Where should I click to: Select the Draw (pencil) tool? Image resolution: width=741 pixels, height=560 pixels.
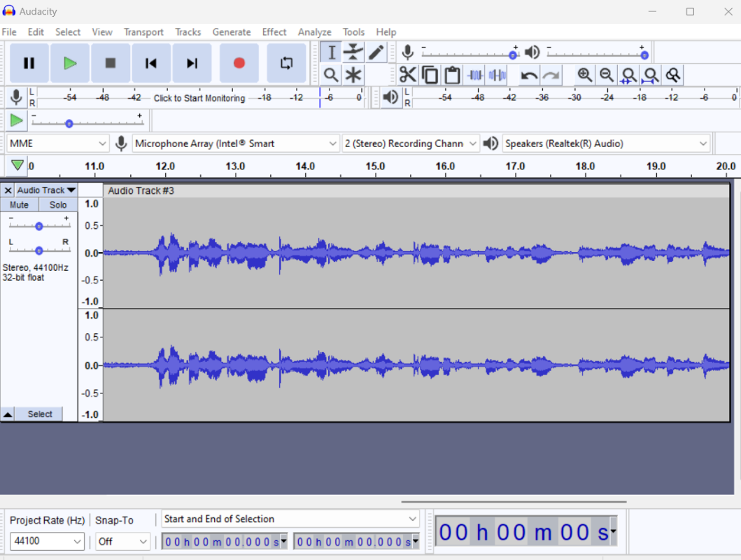click(x=376, y=52)
